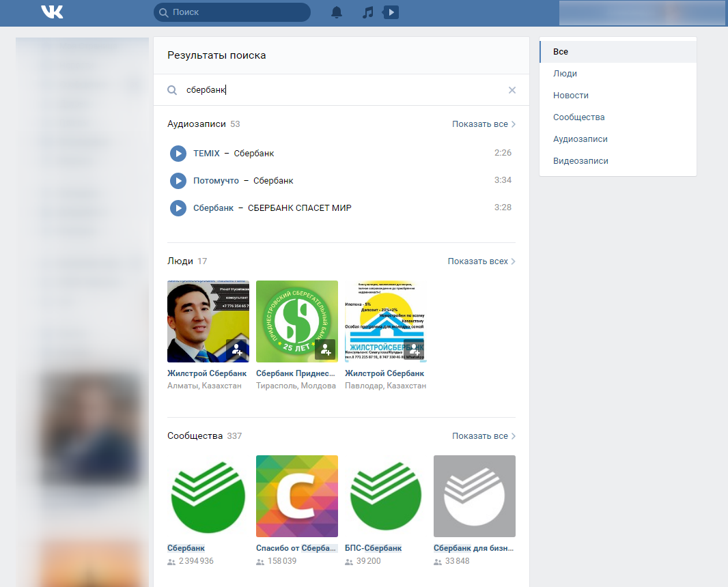Open the Сбербанк community logo with 2 394 936 members
The height and width of the screenshot is (587, 728).
pos(208,496)
